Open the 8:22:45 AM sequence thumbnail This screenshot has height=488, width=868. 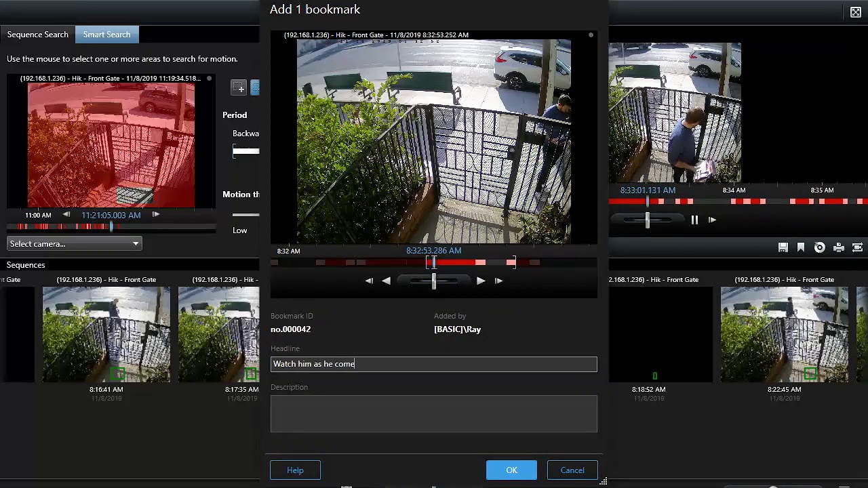[x=785, y=335]
